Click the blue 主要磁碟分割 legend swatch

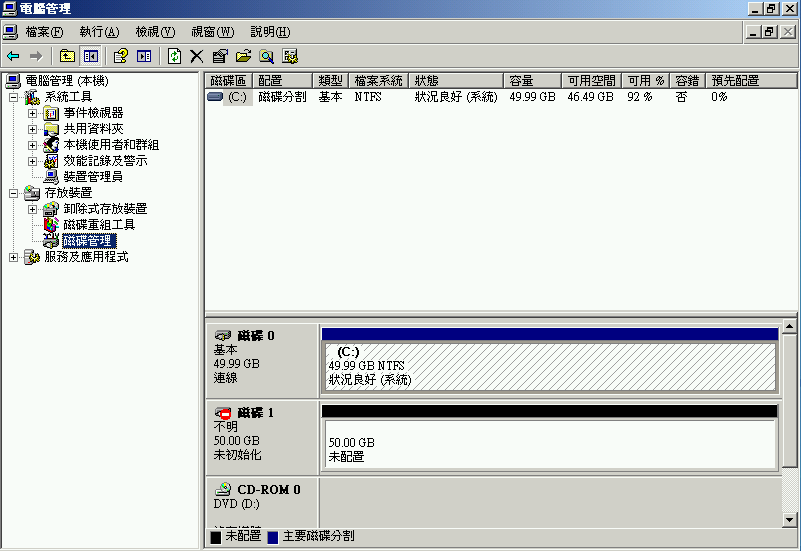[x=273, y=537]
